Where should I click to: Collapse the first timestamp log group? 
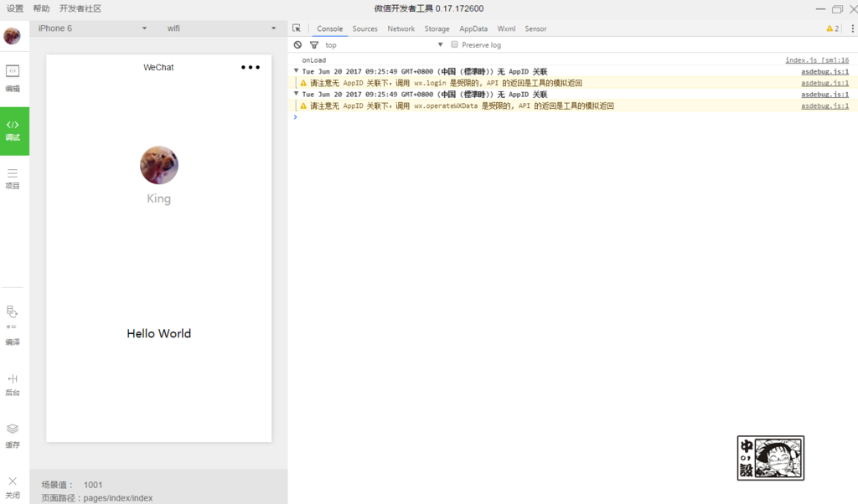pyautogui.click(x=296, y=71)
